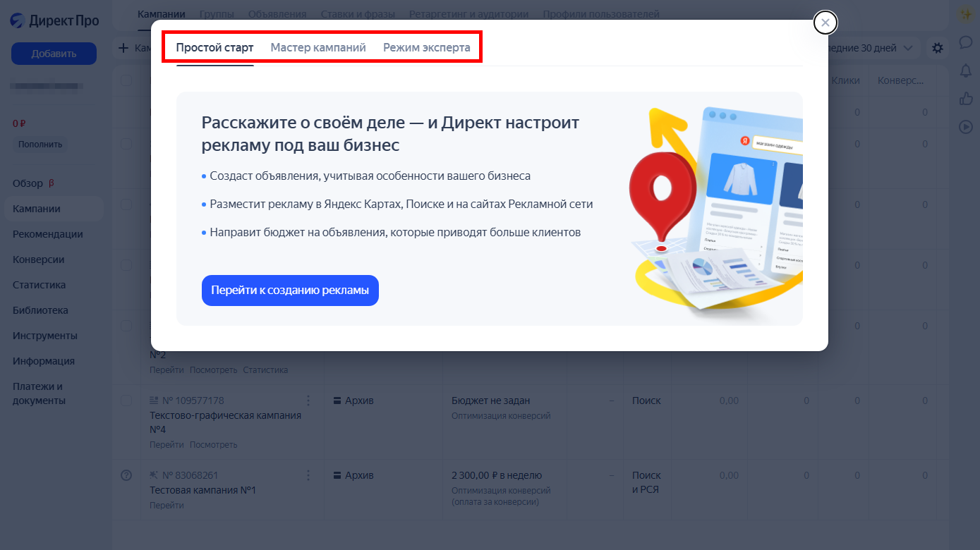Open Рекомендации in the sidebar
Screen dimensions: 980x550
48,234
